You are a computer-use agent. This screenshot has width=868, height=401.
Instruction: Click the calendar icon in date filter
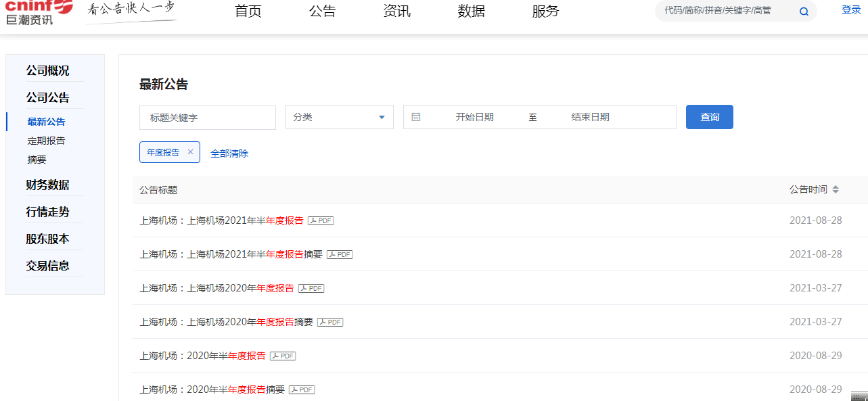[x=417, y=116]
